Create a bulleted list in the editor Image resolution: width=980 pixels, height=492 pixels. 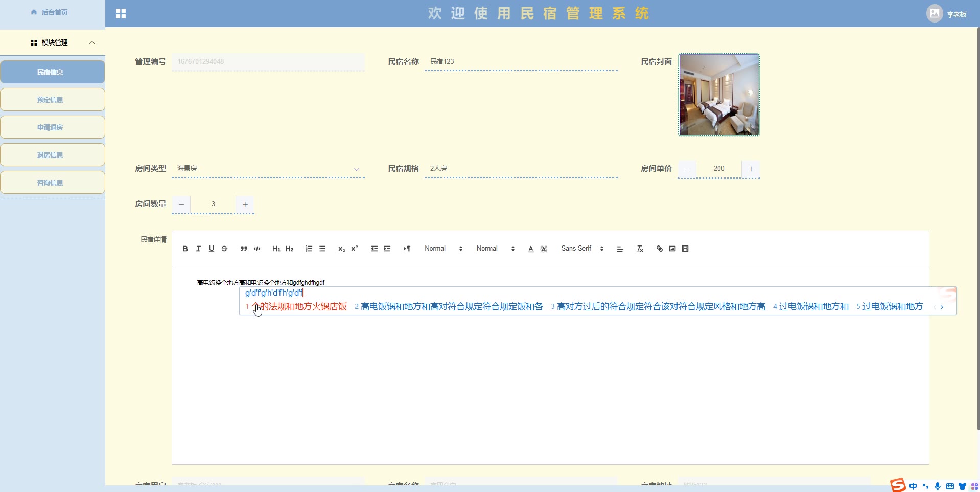pos(322,249)
